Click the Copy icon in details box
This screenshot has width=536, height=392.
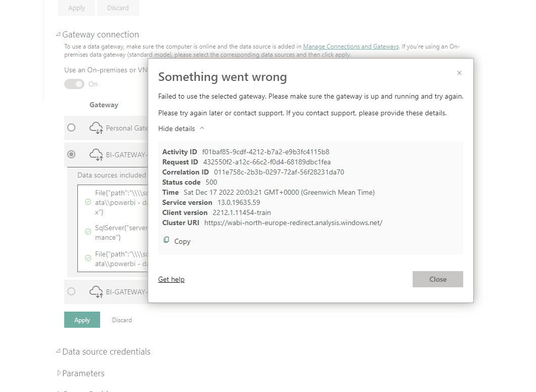coord(166,240)
